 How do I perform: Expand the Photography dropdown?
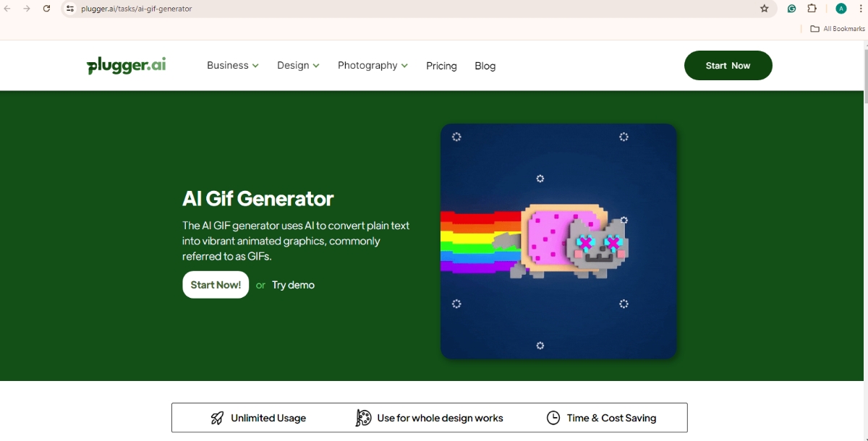click(x=372, y=65)
